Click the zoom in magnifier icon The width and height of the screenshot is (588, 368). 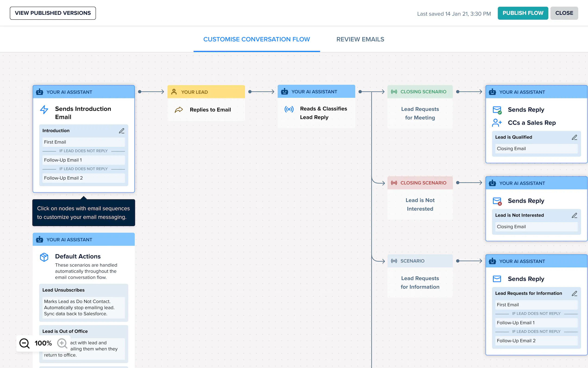(62, 343)
